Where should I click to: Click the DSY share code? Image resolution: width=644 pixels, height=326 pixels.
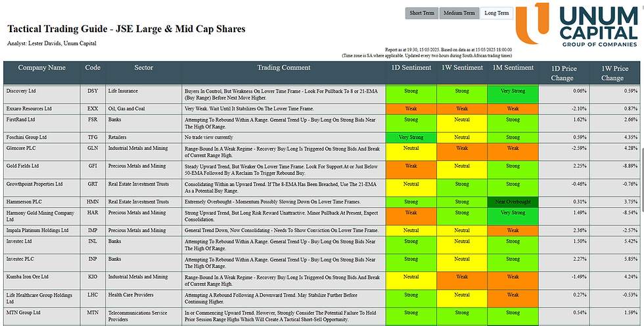pyautogui.click(x=93, y=91)
